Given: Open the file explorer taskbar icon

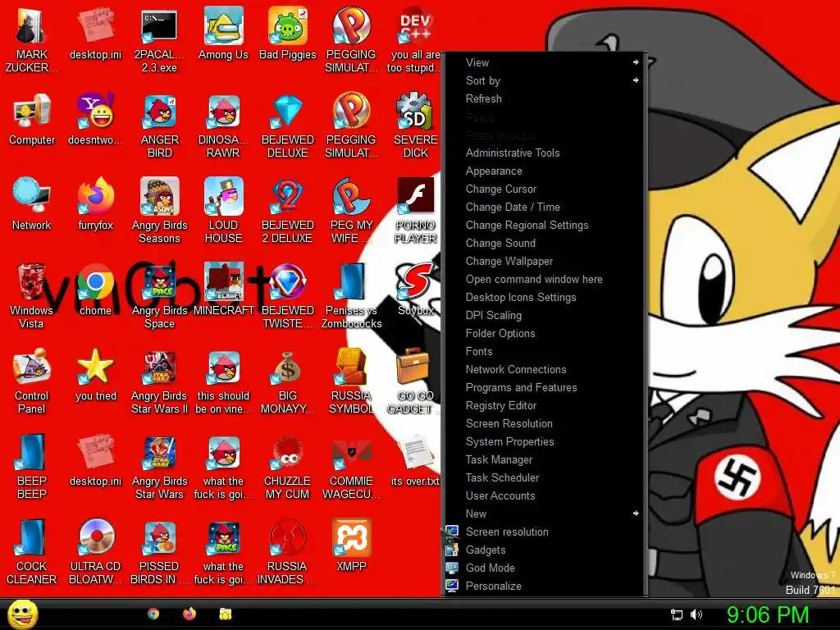Looking at the screenshot, I should (226, 614).
